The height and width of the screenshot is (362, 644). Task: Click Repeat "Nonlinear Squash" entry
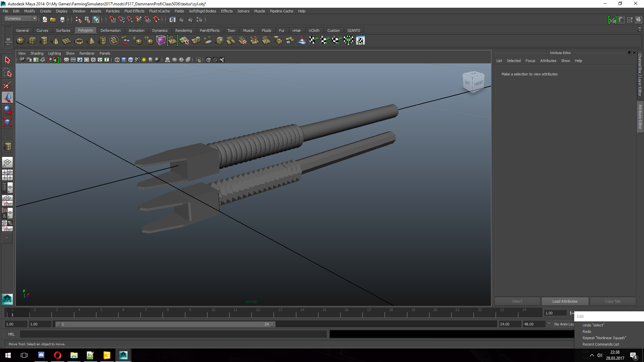coord(604,338)
